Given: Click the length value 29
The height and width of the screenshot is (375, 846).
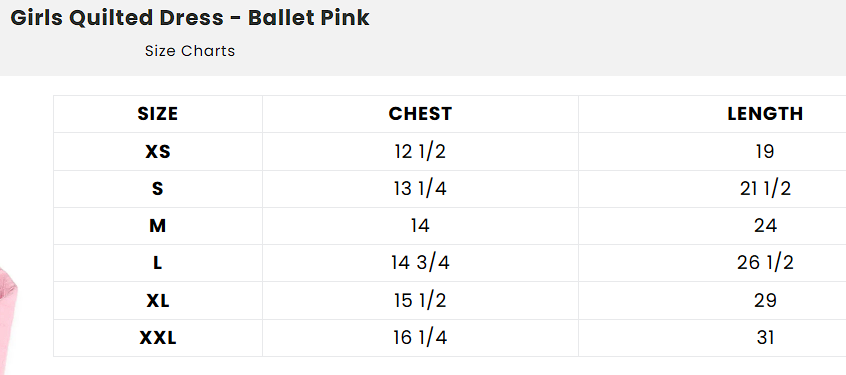Looking at the screenshot, I should (765, 301).
